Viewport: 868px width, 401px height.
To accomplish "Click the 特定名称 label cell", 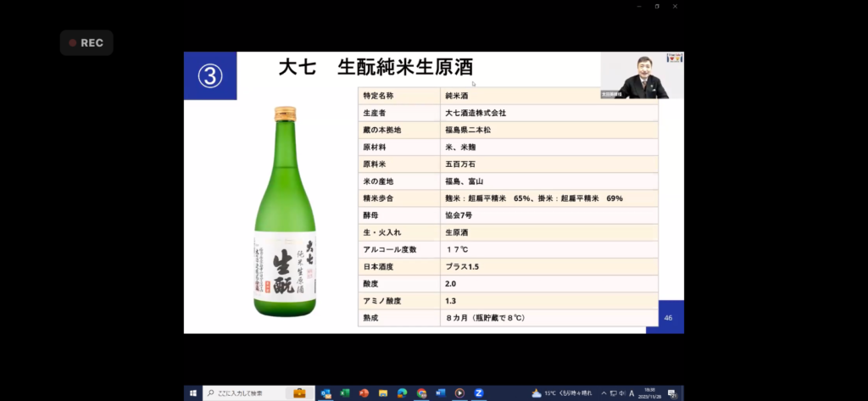I will (399, 95).
